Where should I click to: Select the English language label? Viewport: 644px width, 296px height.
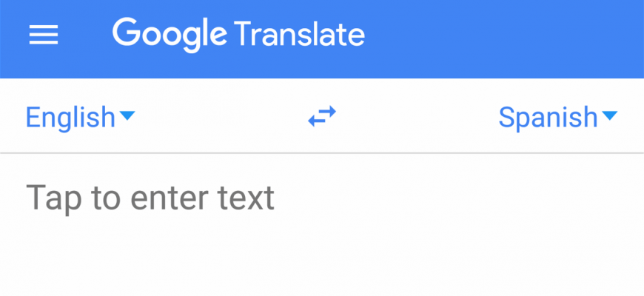click(x=70, y=117)
